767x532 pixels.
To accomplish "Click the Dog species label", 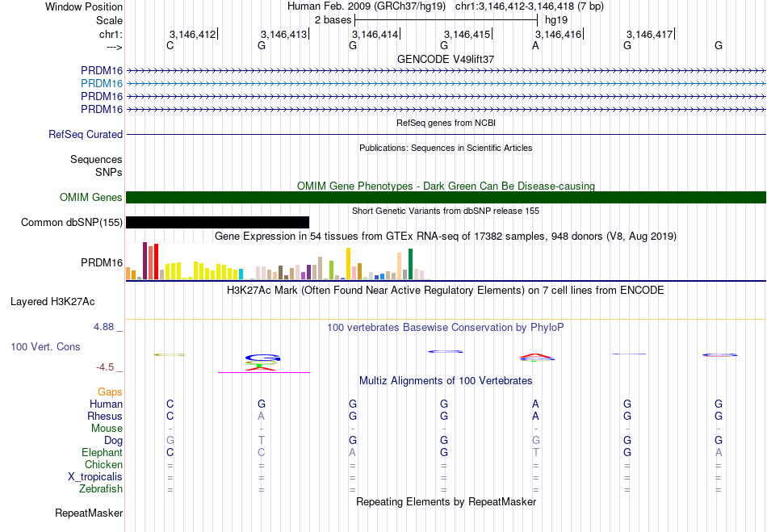I will (x=114, y=441).
